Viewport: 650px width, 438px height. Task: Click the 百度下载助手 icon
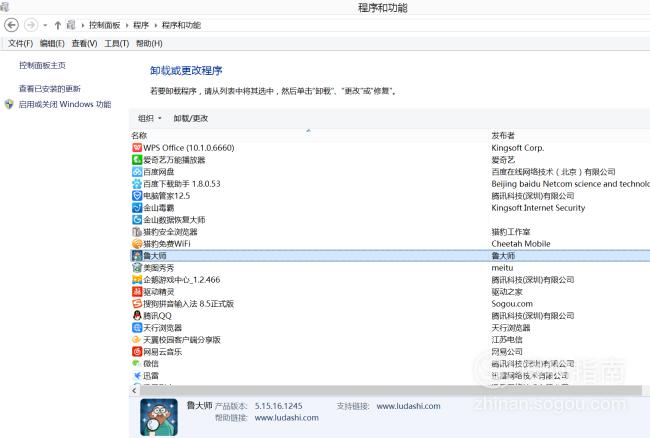click(137, 184)
